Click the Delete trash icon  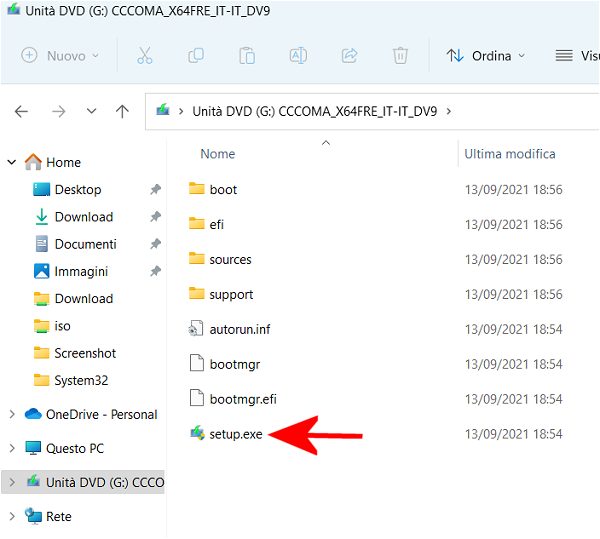click(400, 56)
